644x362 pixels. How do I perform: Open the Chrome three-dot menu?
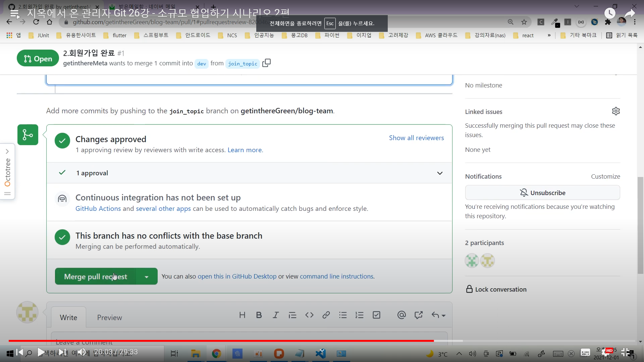click(x=635, y=22)
